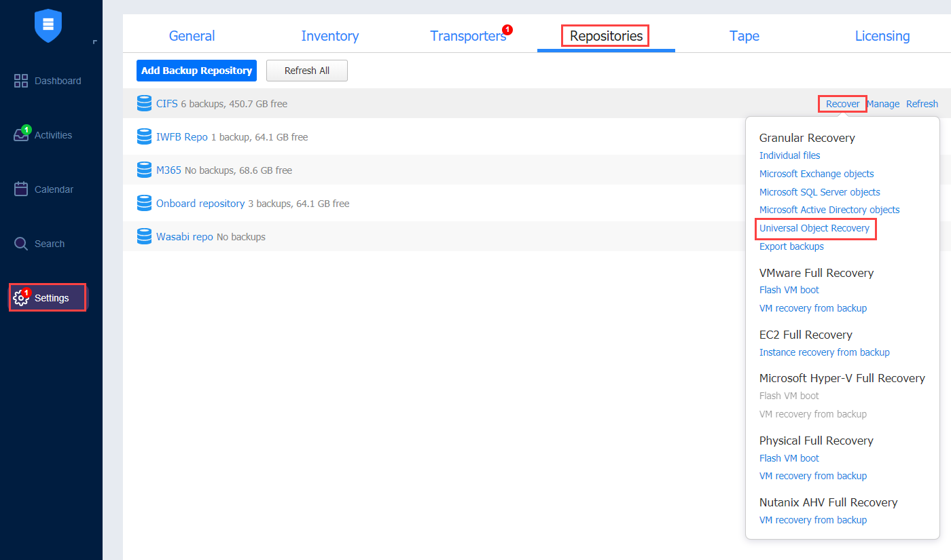
Task: Choose VM recovery from backup under Physical
Action: 813,476
